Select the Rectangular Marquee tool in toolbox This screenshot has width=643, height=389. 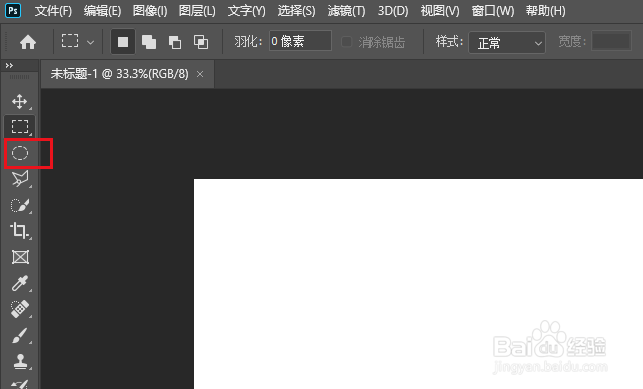pos(20,126)
